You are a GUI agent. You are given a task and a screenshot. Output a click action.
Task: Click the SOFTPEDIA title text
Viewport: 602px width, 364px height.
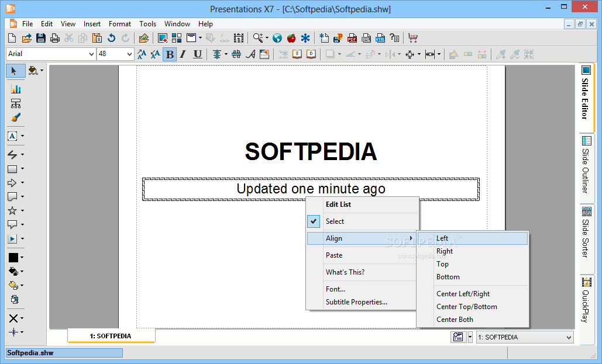tap(311, 151)
